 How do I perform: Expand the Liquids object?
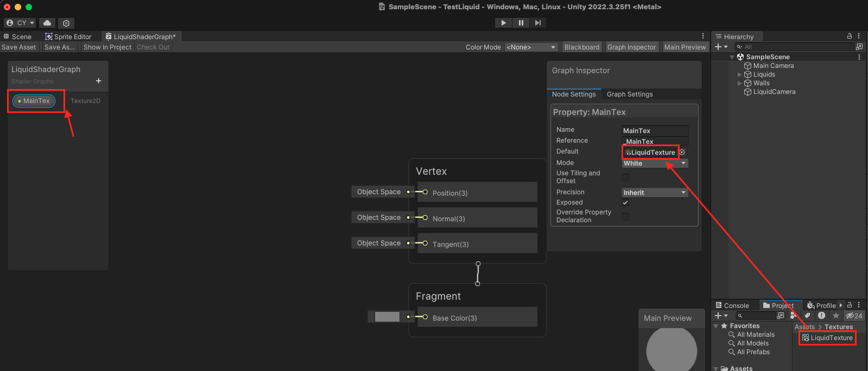tap(739, 74)
